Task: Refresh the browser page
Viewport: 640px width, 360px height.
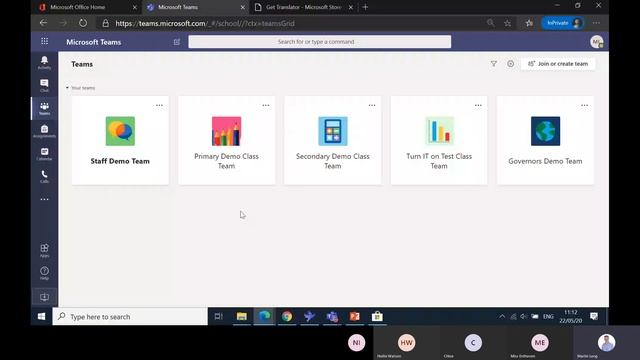Action: coord(83,23)
